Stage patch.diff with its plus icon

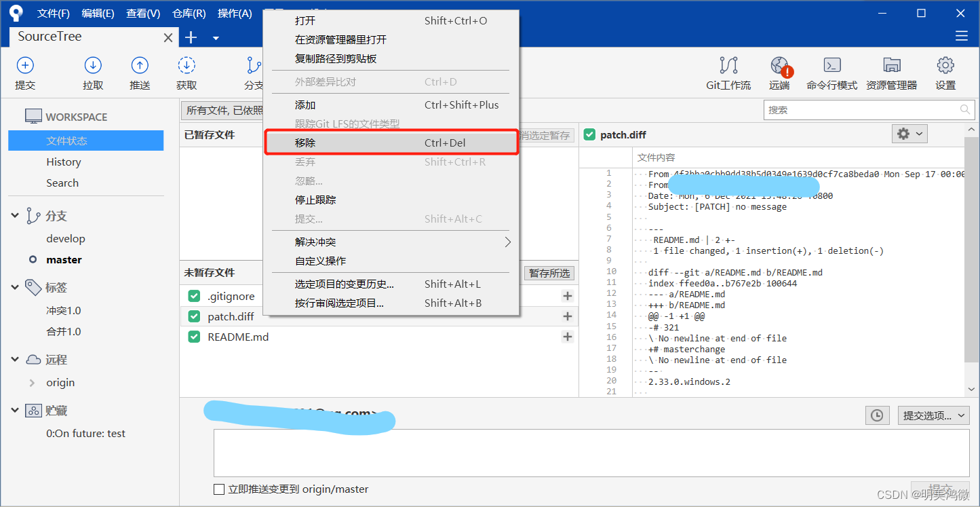pos(568,316)
